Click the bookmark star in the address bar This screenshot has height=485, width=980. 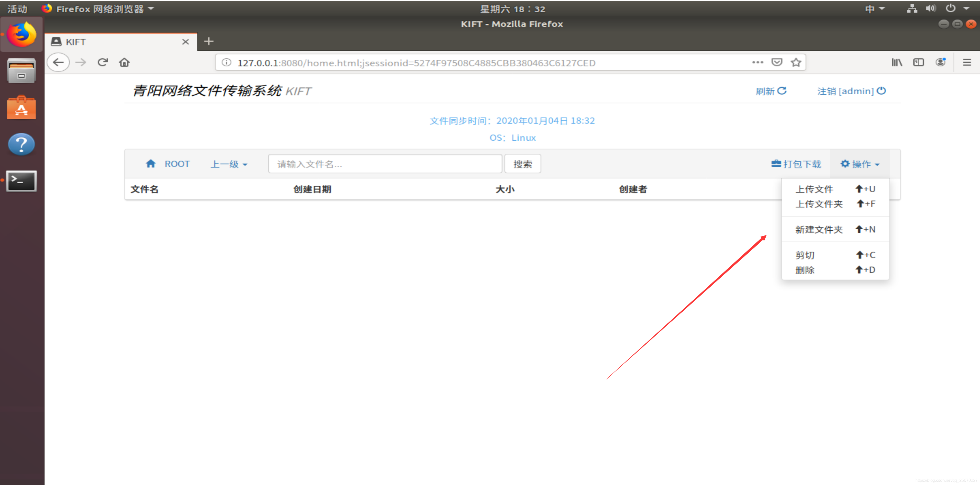click(x=796, y=62)
